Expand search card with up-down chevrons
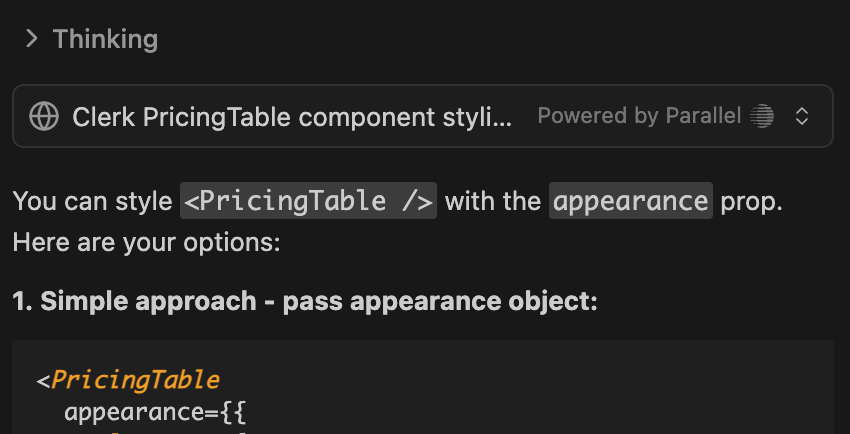The height and width of the screenshot is (434, 850). coord(801,116)
